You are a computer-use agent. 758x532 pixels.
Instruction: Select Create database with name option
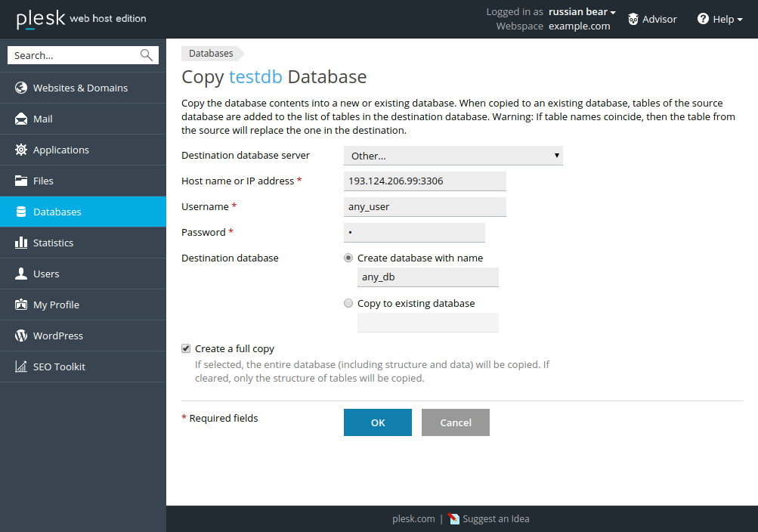tap(348, 258)
